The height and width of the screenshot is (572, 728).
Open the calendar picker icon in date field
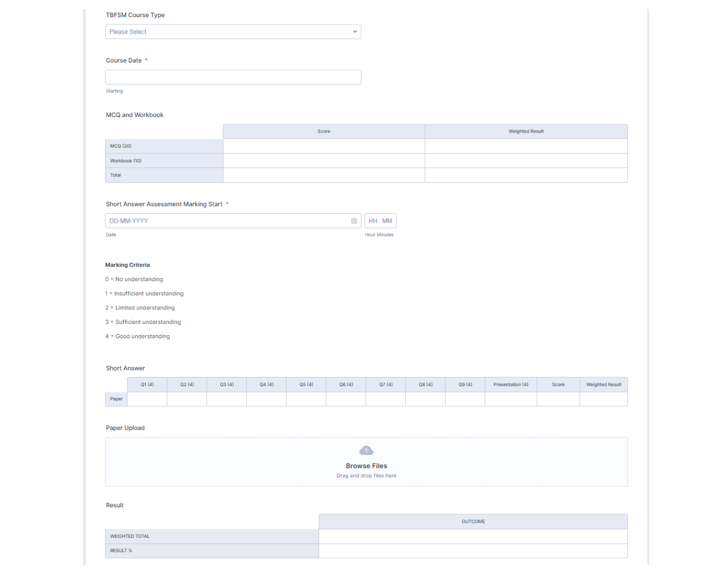point(354,221)
